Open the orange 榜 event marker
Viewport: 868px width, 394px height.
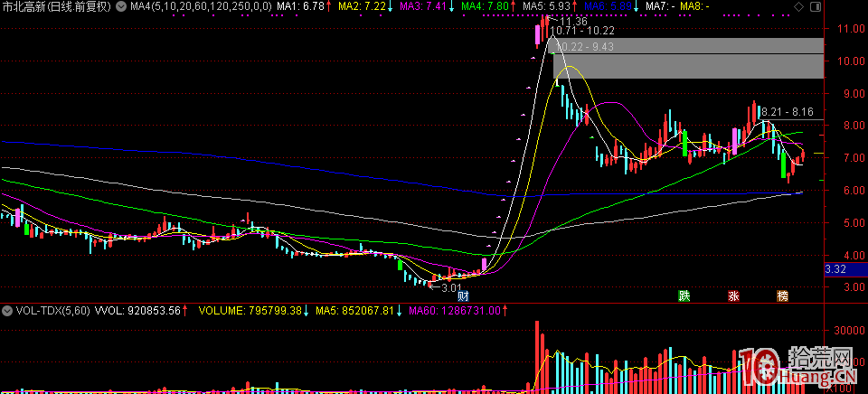[782, 296]
